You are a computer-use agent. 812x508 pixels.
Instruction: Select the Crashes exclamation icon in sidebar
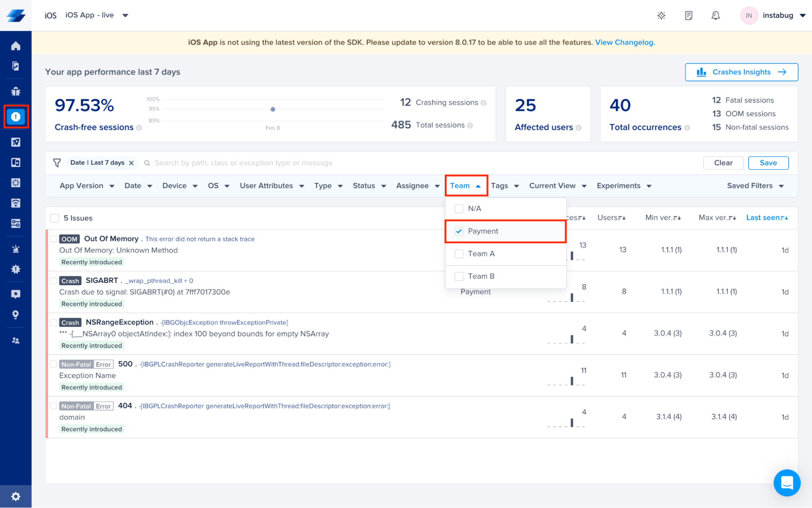16,117
